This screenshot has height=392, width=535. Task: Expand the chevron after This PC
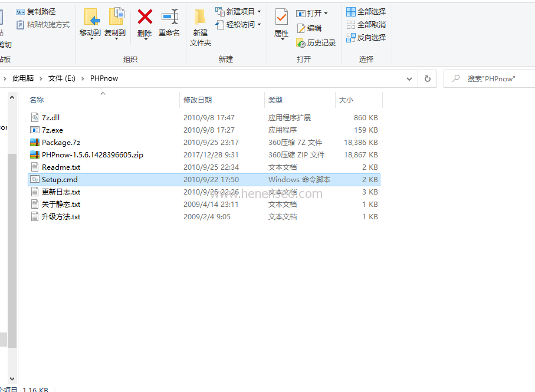coord(41,79)
